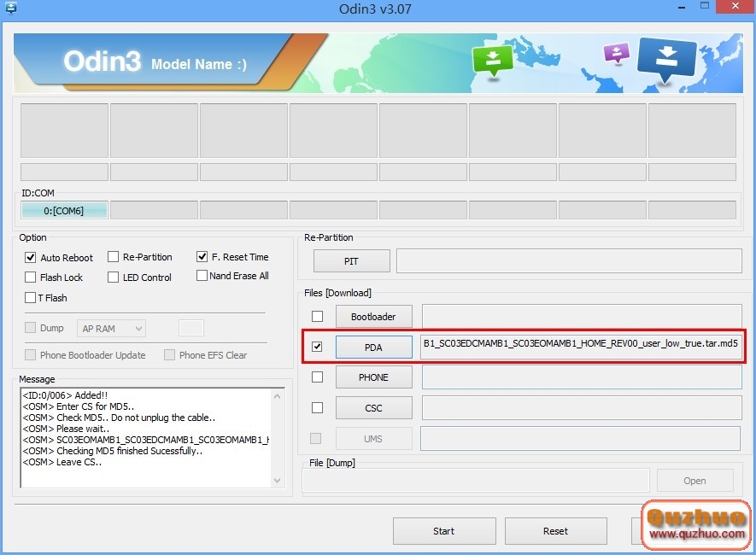Image resolution: width=756 pixels, height=555 pixels.
Task: Click the blue download speech bubble icon
Action: [x=667, y=61]
